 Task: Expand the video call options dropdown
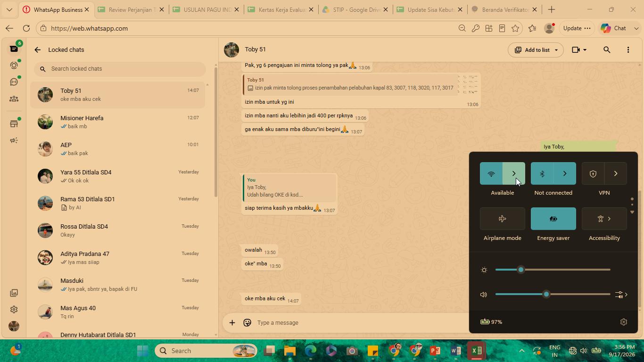pos(585,50)
